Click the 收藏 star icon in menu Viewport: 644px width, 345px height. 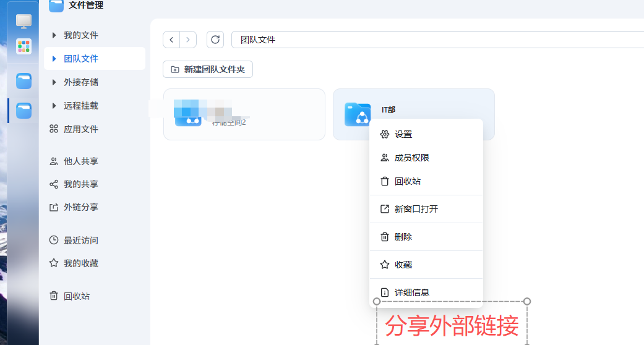click(x=384, y=265)
